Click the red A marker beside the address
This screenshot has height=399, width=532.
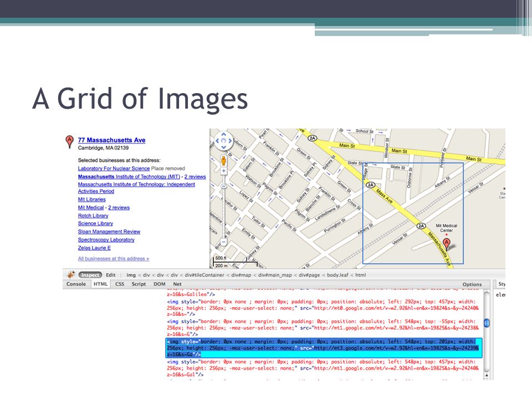pyautogui.click(x=70, y=141)
